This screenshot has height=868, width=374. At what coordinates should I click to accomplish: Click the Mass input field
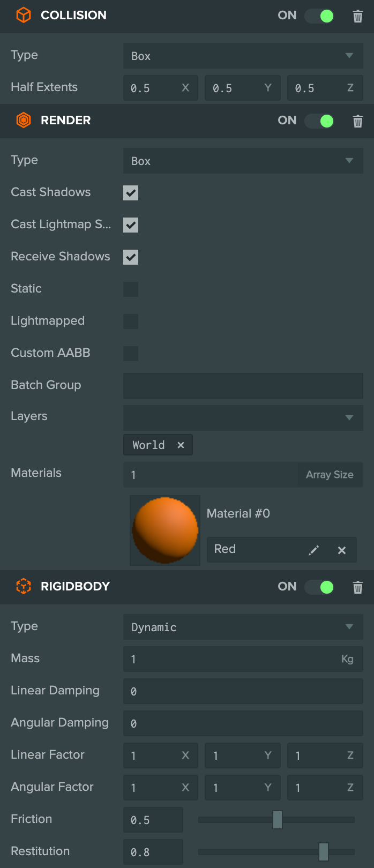[243, 659]
